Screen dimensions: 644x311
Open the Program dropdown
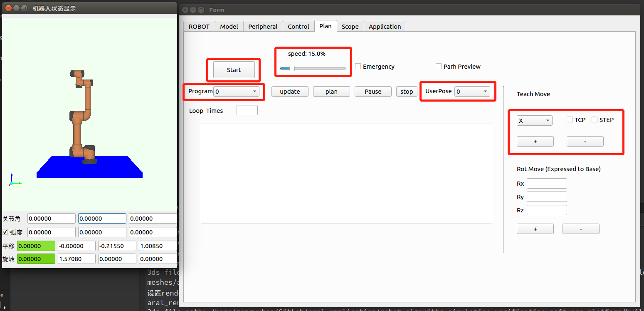[x=236, y=92]
